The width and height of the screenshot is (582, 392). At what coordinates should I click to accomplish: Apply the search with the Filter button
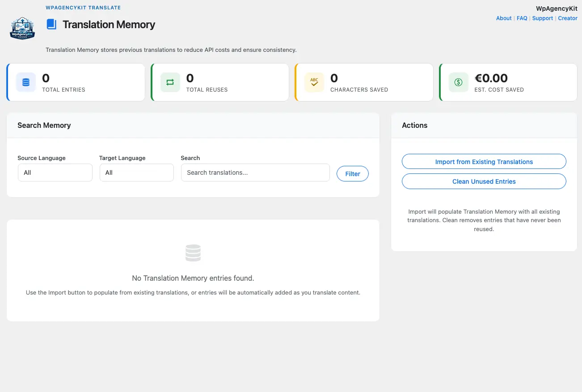(x=353, y=174)
